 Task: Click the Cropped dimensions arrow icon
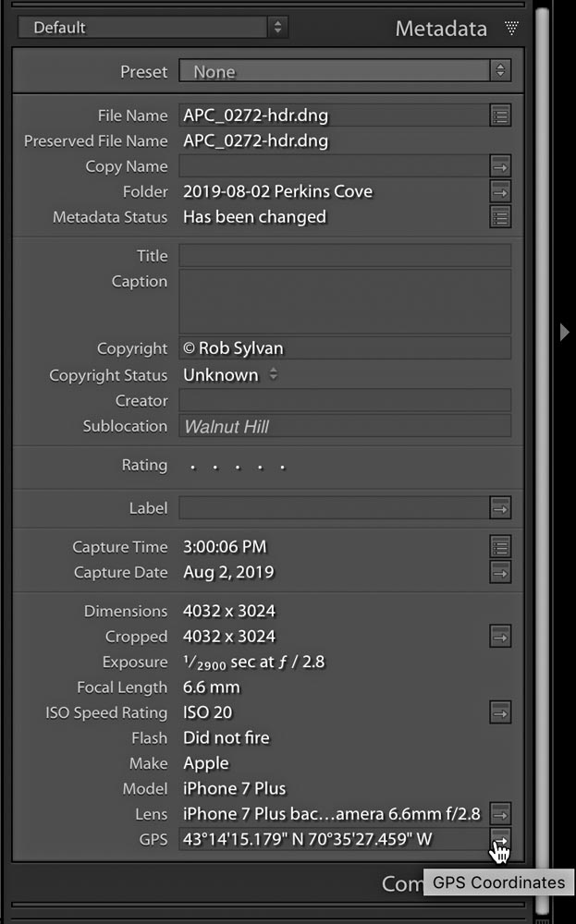coord(500,637)
